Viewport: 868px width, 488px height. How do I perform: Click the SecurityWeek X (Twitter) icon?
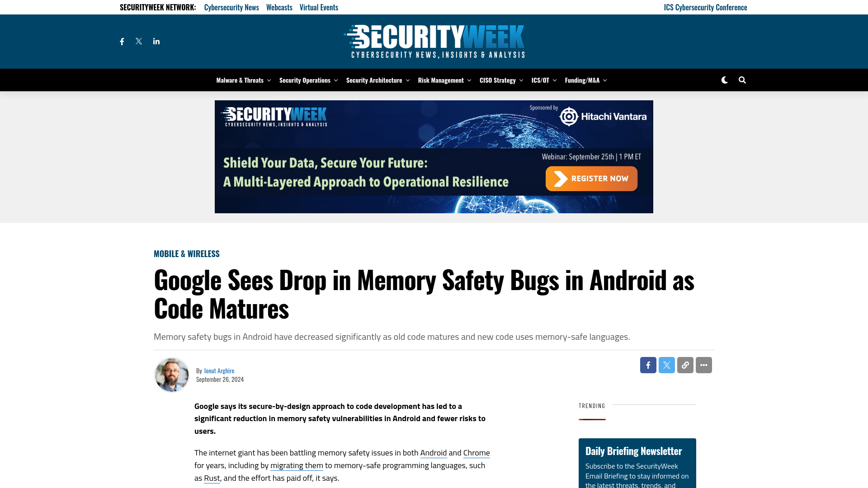click(x=139, y=41)
